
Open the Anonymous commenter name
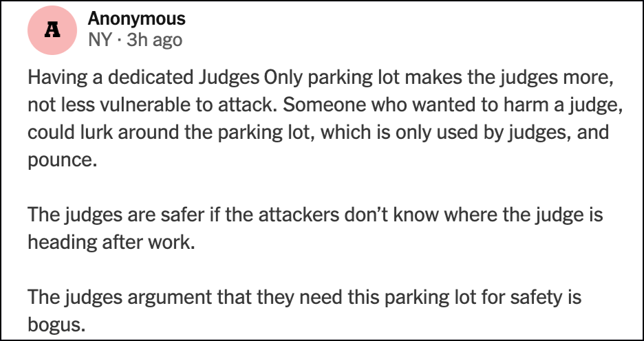(136, 19)
